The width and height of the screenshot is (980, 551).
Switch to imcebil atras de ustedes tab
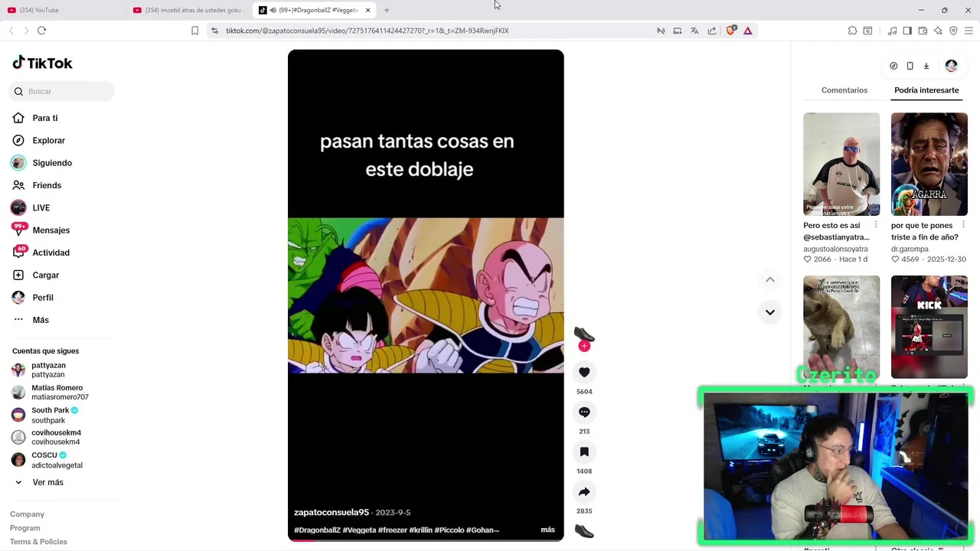[188, 10]
